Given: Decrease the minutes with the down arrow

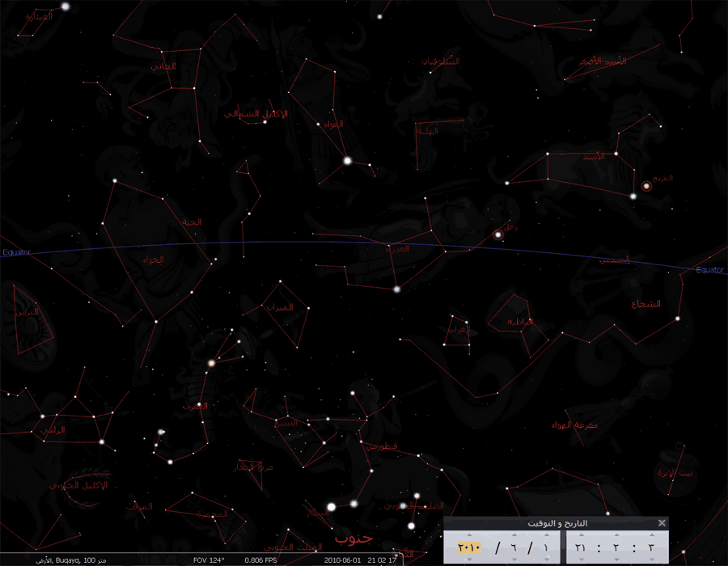Looking at the screenshot, I should pos(616,560).
